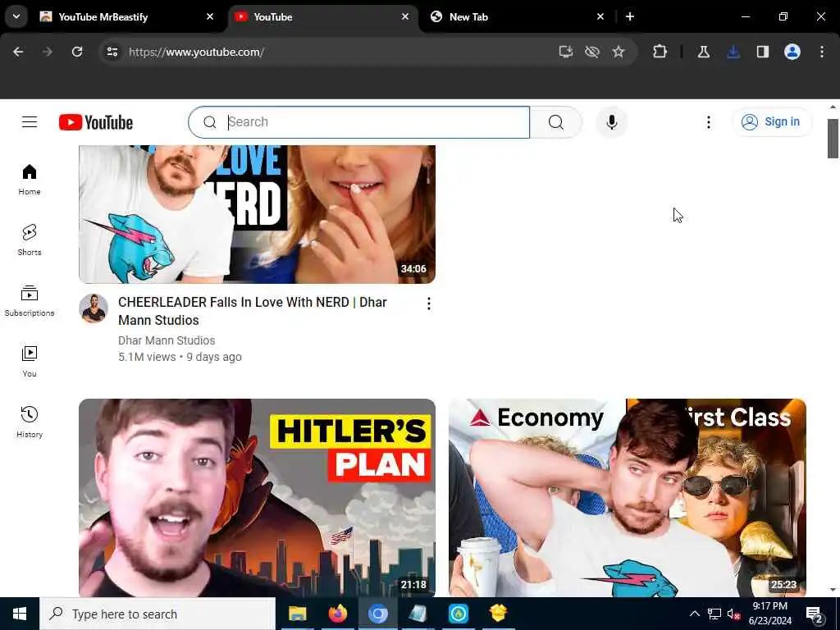Open Windows Start menu
This screenshot has width=840, height=630.
[20, 614]
